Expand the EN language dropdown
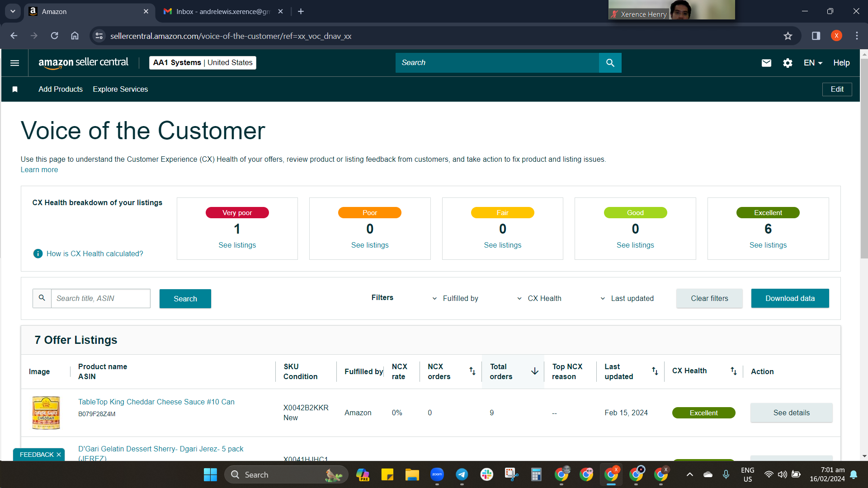The image size is (868, 488). [813, 63]
